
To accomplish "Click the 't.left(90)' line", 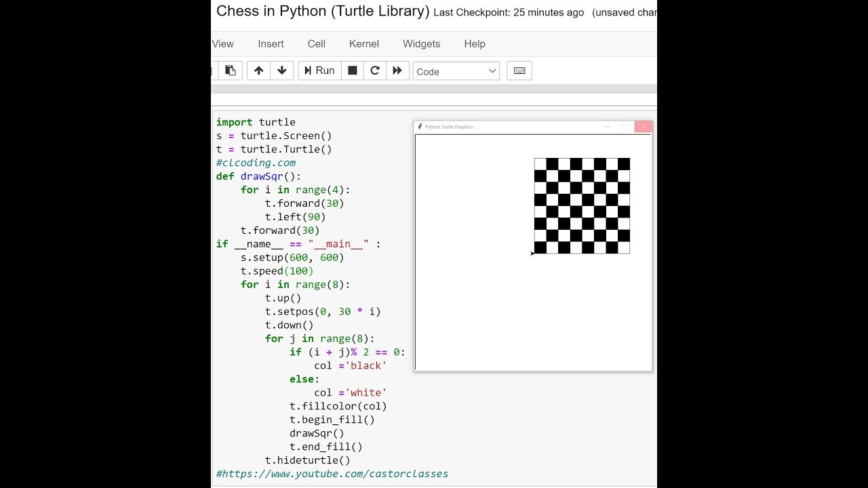I will 295,217.
